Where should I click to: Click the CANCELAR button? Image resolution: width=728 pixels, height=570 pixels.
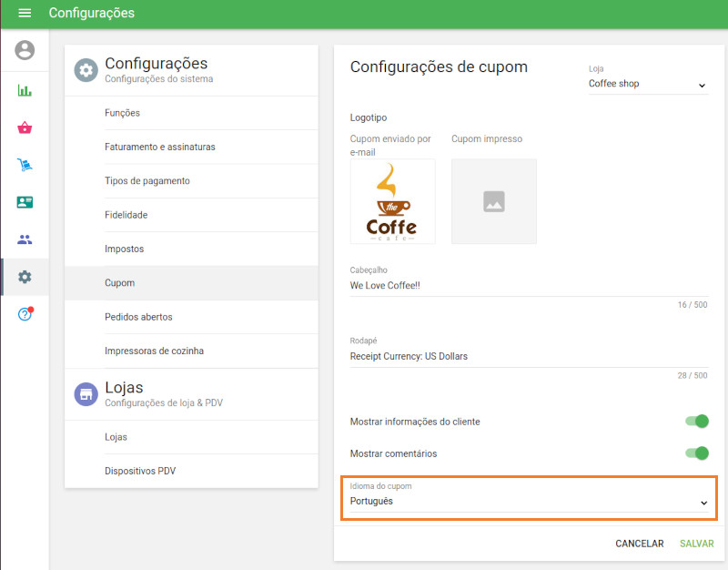click(x=639, y=544)
